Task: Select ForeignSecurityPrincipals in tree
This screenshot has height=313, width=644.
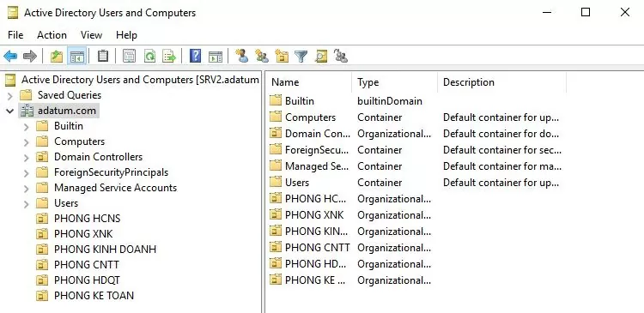Action: pyautogui.click(x=112, y=172)
